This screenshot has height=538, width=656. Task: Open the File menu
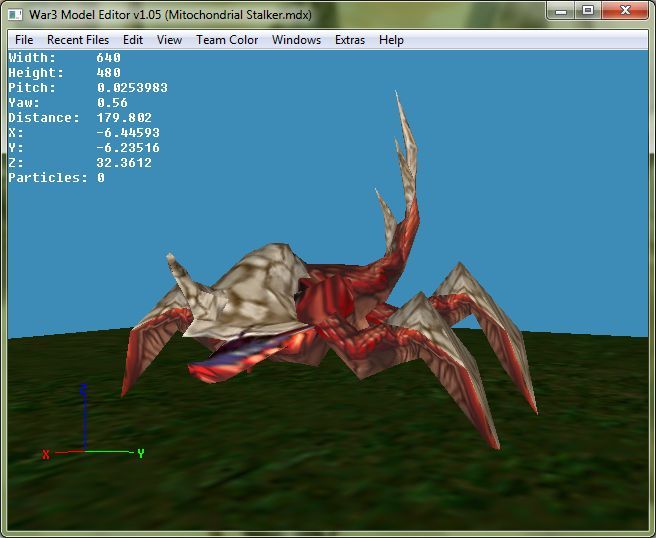[x=24, y=40]
